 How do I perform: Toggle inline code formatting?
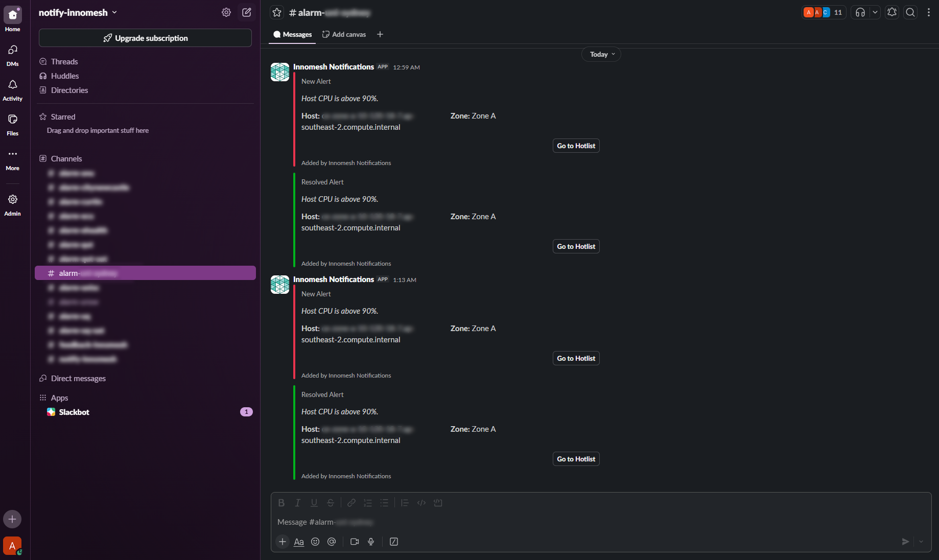[x=421, y=503]
